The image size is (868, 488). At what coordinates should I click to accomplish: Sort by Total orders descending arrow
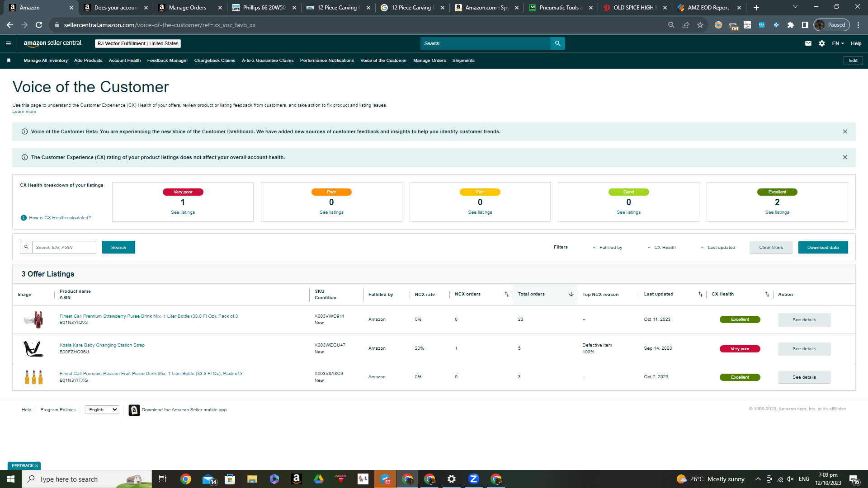(571, 294)
